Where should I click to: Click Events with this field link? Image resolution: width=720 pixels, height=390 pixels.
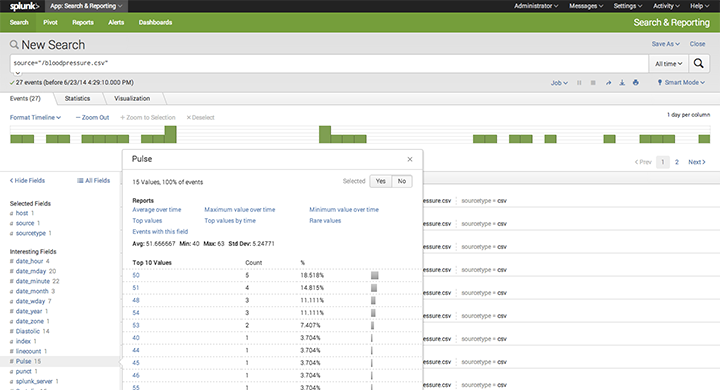pos(160,232)
